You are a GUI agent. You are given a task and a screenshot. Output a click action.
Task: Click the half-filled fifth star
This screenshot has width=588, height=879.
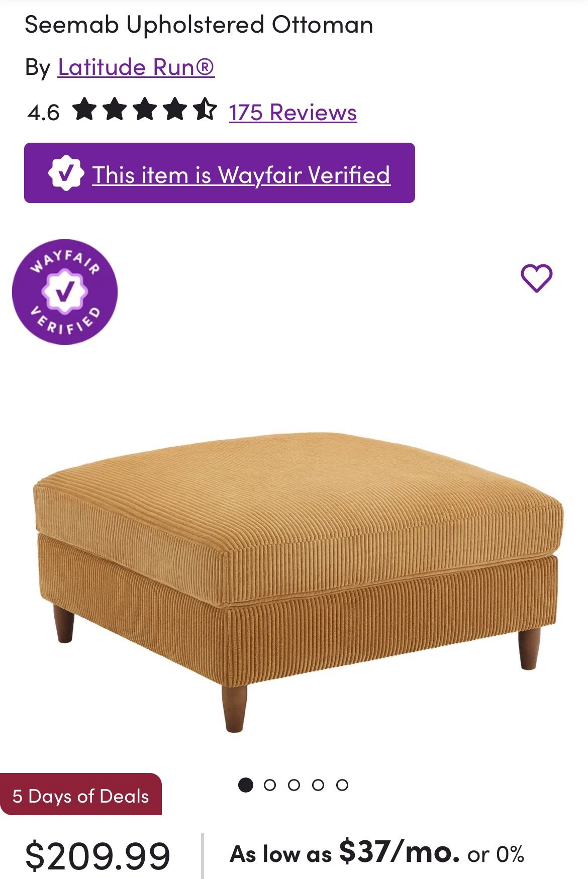(x=205, y=110)
